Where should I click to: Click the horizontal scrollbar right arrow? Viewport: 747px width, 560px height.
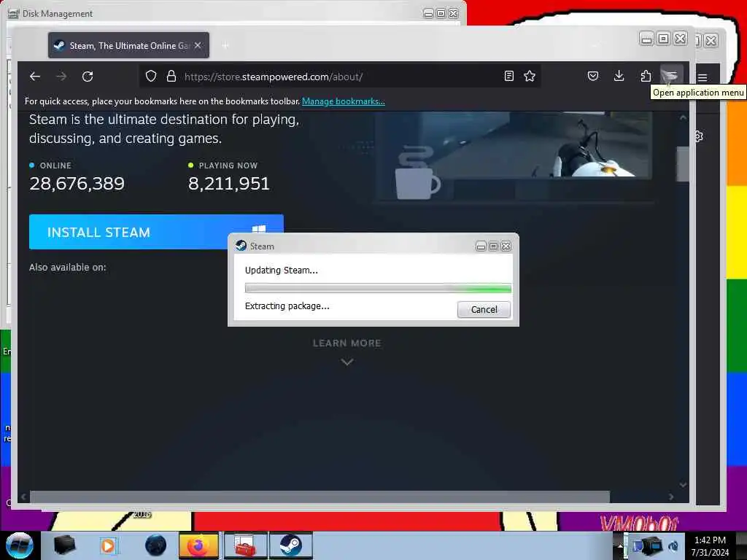point(671,497)
